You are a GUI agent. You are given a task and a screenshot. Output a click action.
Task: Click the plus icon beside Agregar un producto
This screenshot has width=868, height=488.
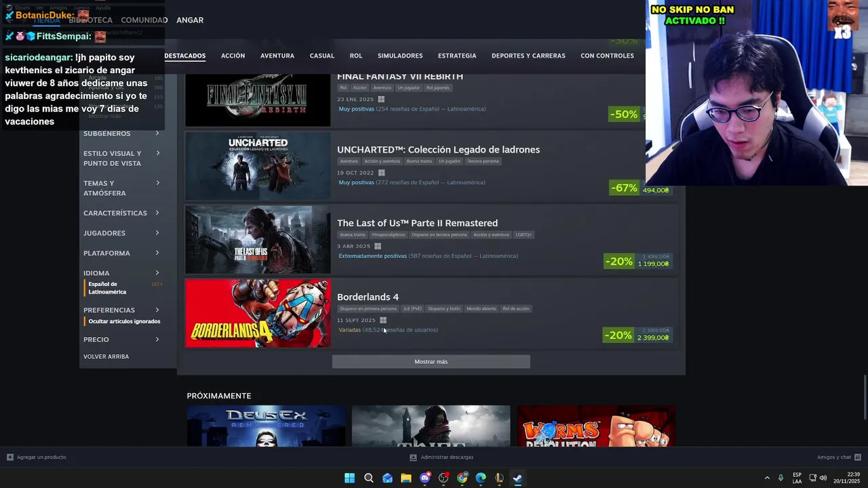(10, 457)
